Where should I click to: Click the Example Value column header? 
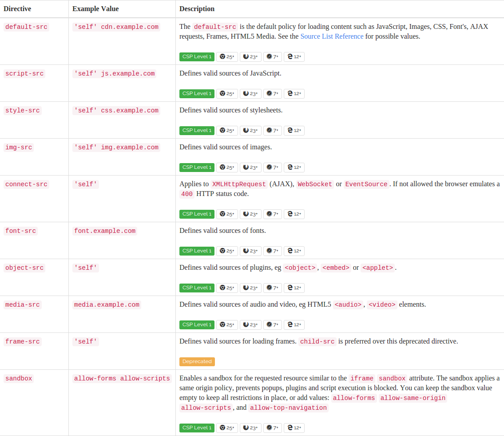point(95,9)
